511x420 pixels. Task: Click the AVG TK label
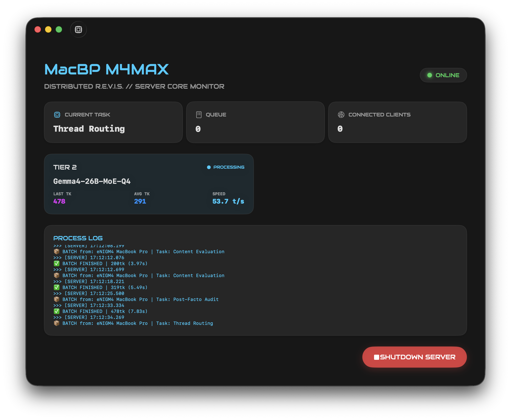[x=142, y=194]
